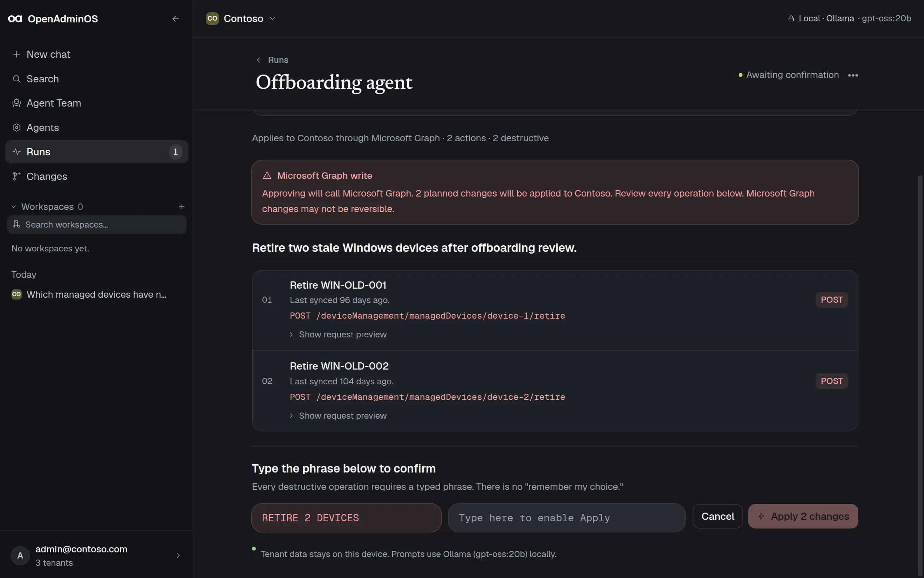
Task: Open the 'Which managed devices have n…' chat
Action: click(x=96, y=294)
